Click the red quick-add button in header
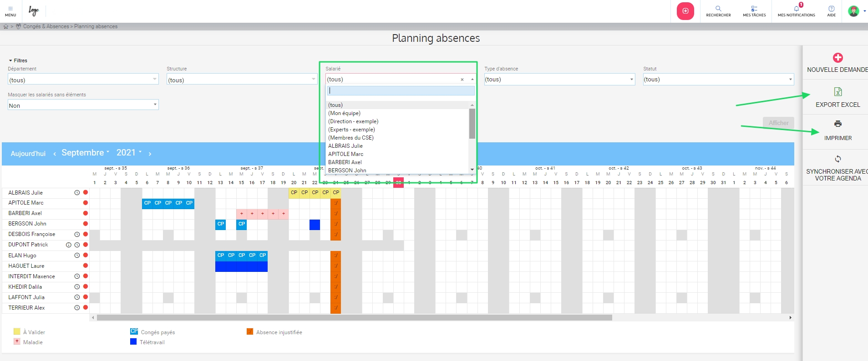Image resolution: width=868 pixels, height=361 pixels. [x=685, y=11]
